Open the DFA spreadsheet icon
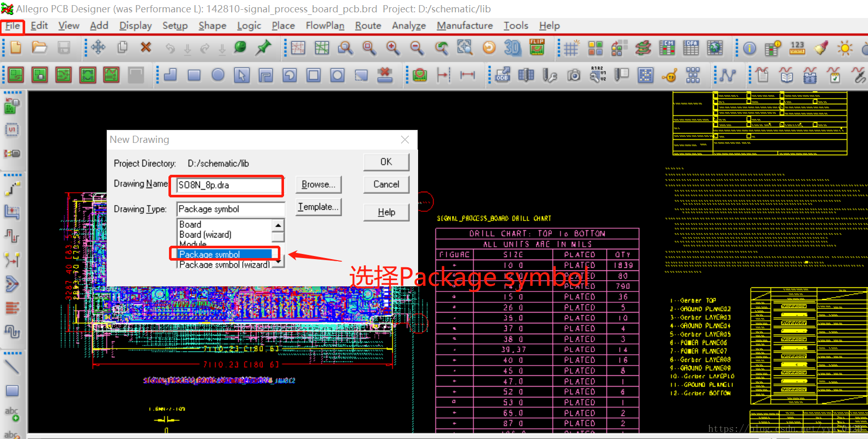 pos(691,48)
